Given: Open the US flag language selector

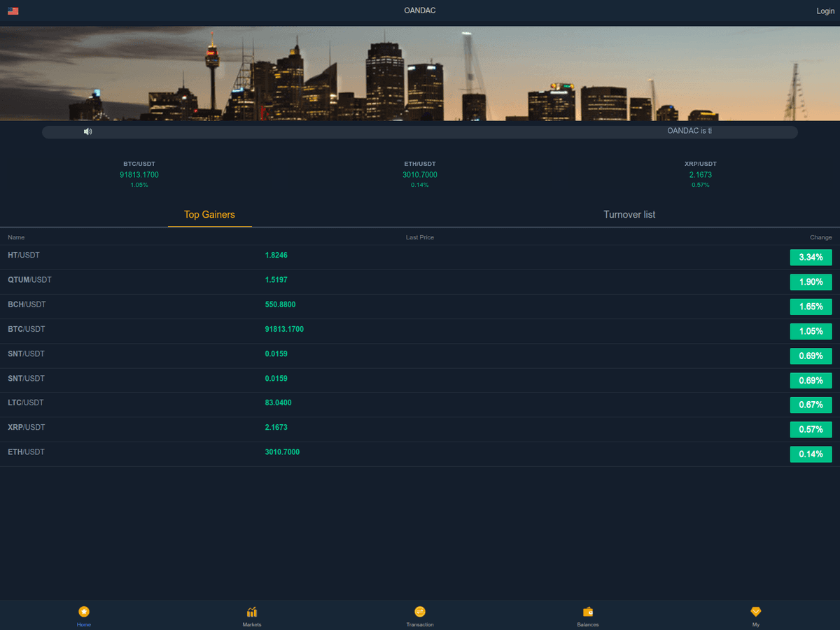Looking at the screenshot, I should (x=13, y=11).
